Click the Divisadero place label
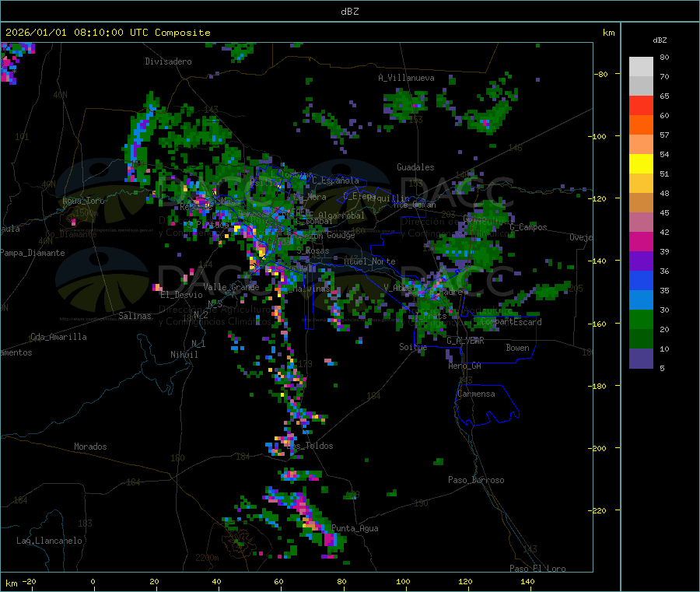The width and height of the screenshot is (700, 592). point(168,61)
